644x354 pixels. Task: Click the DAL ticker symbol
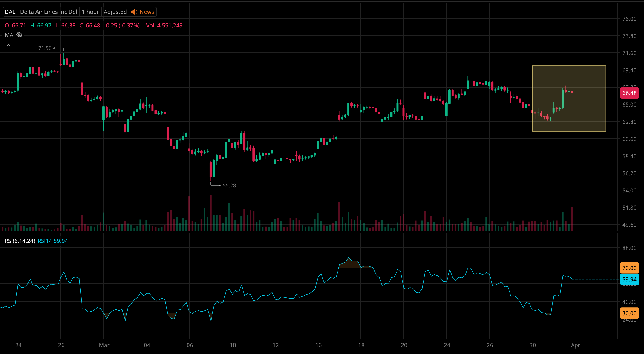10,12
